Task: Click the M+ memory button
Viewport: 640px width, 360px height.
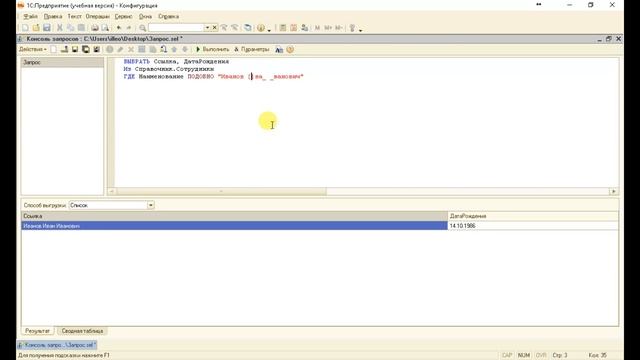Action: 328,28
